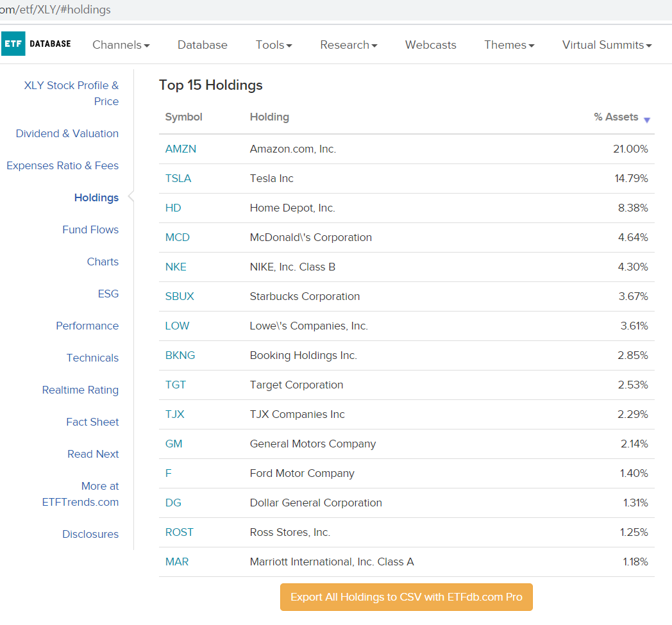The height and width of the screenshot is (625, 672).
Task: View the Technicals sidebar section
Action: coord(92,358)
